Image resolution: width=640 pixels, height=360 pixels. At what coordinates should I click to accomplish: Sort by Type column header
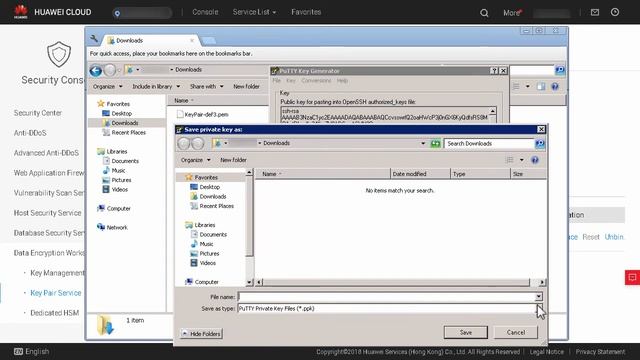click(x=480, y=174)
